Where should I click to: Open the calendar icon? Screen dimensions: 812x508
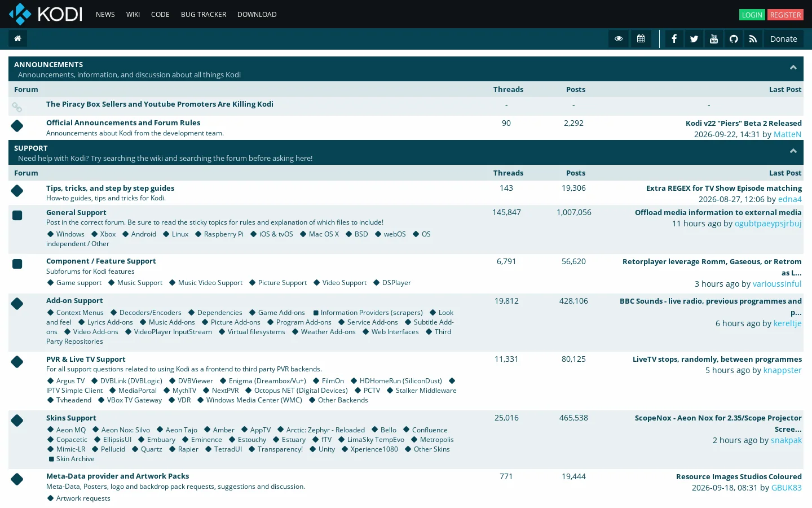tap(641, 39)
